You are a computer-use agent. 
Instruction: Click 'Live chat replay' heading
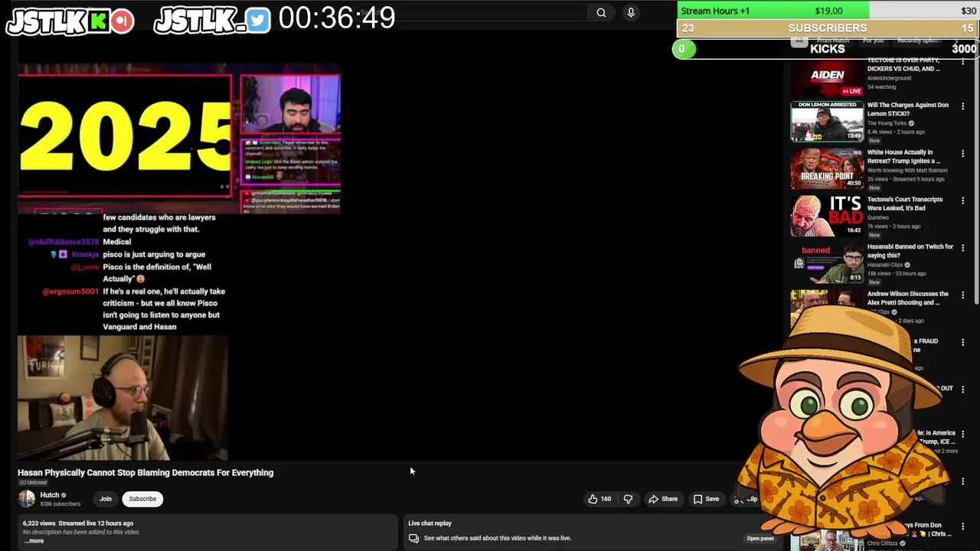pos(430,523)
